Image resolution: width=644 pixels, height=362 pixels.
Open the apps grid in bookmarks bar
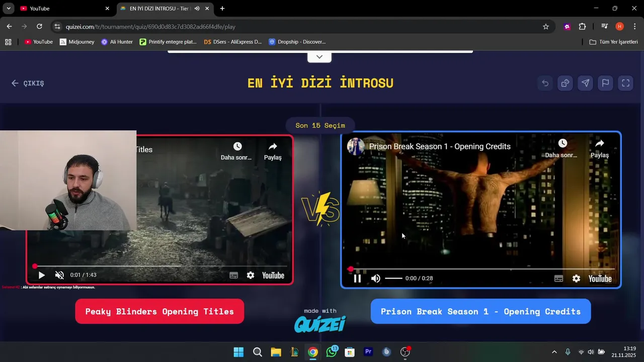coord(8,42)
